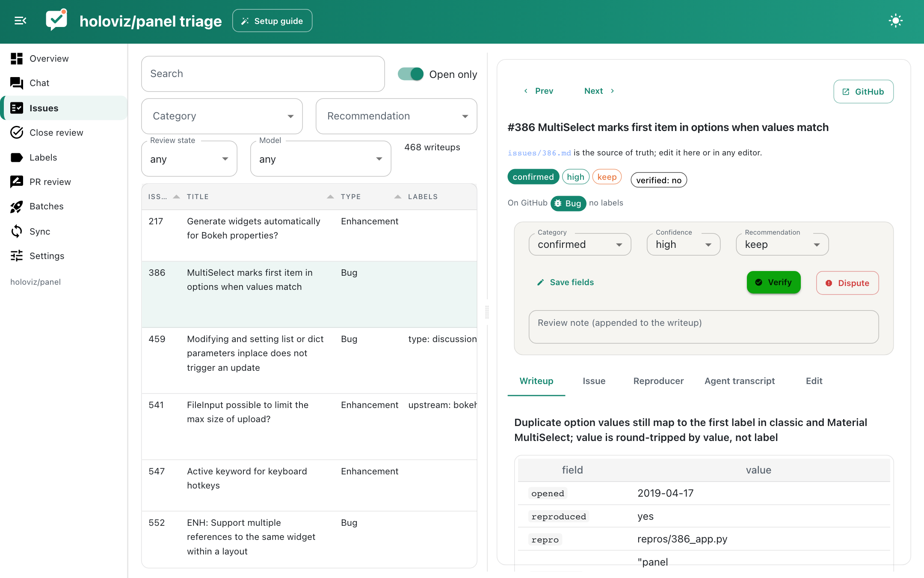
Task: Click Save fields
Action: click(x=566, y=283)
